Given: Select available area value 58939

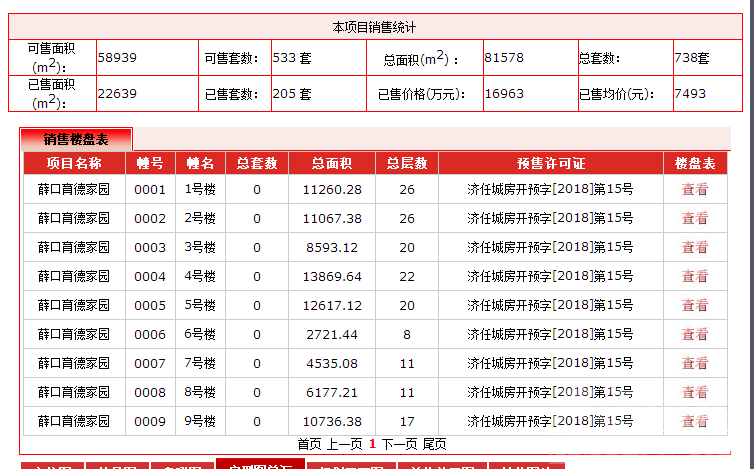Looking at the screenshot, I should tap(117, 58).
